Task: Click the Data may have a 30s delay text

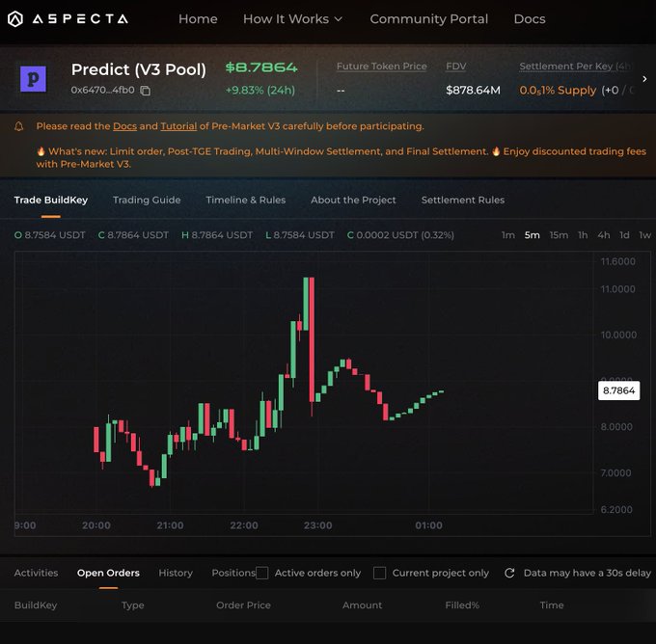Action: [x=587, y=573]
